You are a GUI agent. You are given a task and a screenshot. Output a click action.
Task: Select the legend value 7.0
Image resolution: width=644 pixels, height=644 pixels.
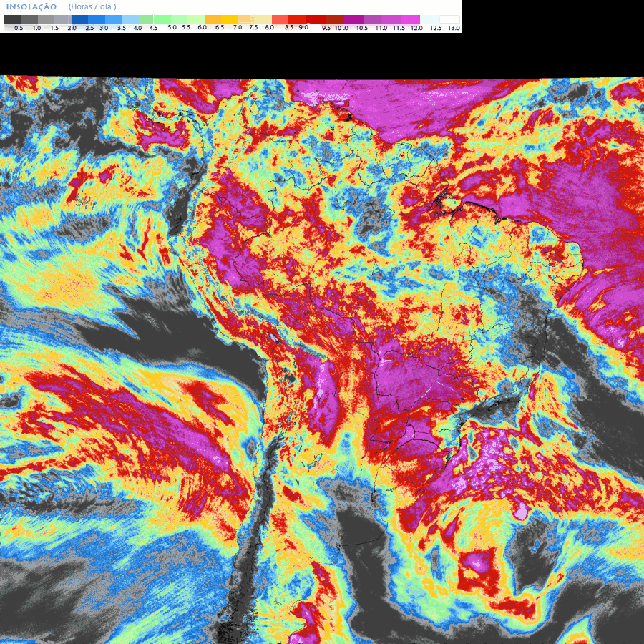click(238, 27)
